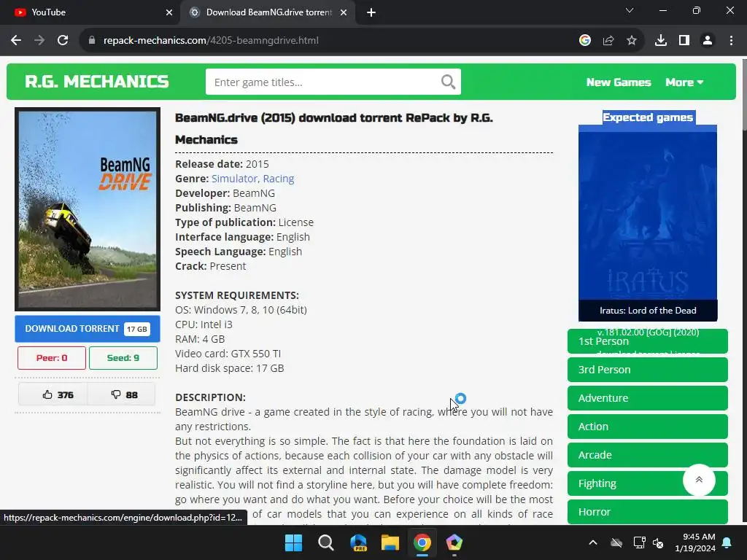Click the BeamNG Drive cover image
747x560 pixels.
coord(88,209)
